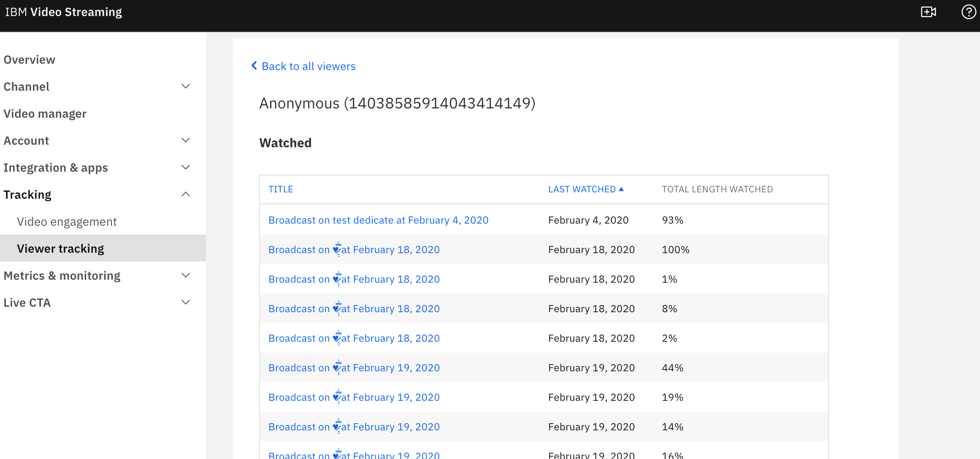Screen dimensions: 980x459
Task: Open the February 18 broadcast with 1% watched
Action: pos(354,279)
